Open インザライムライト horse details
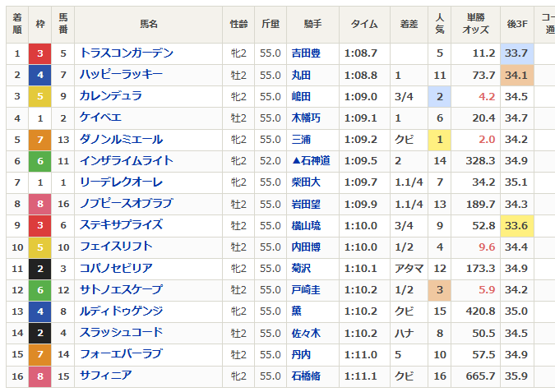Viewport: 555px width, 392px height. [x=127, y=161]
